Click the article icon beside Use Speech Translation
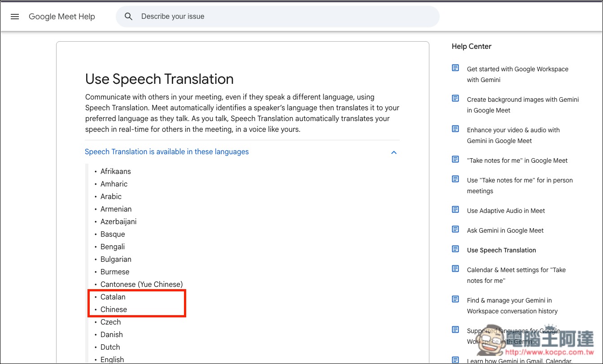The height and width of the screenshot is (364, 603). 455,249
